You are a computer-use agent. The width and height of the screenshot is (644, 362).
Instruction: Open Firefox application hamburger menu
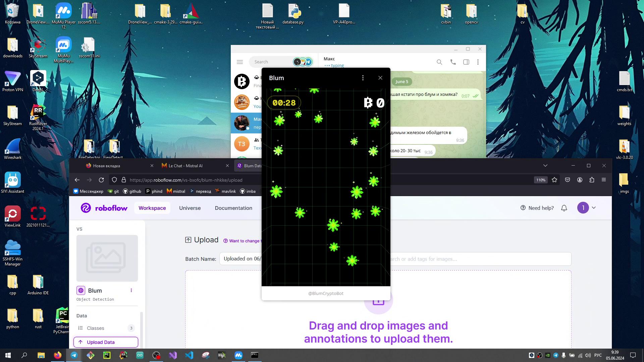pyautogui.click(x=604, y=180)
